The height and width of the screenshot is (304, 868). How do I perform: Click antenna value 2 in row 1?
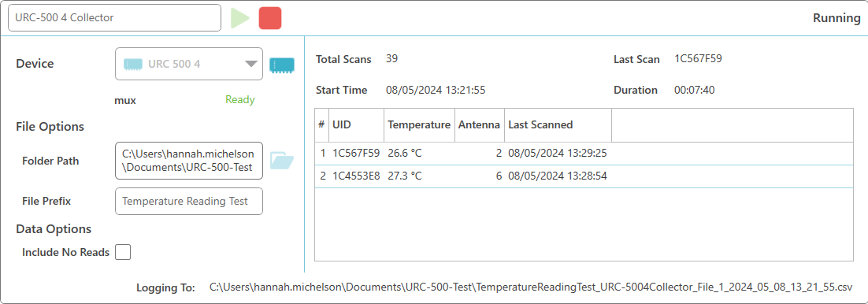coord(499,154)
